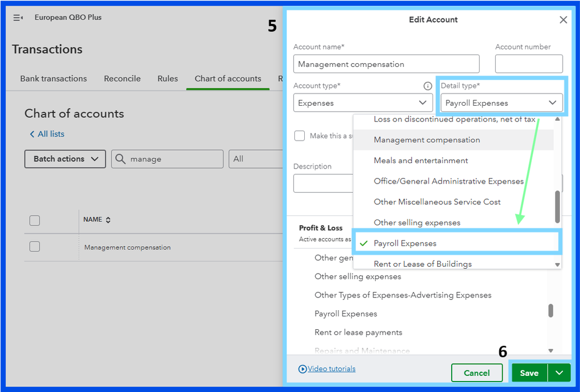Click Payroll Expenses in Profit & Loss list
Image resolution: width=580 pixels, height=392 pixels.
pyautogui.click(x=345, y=314)
